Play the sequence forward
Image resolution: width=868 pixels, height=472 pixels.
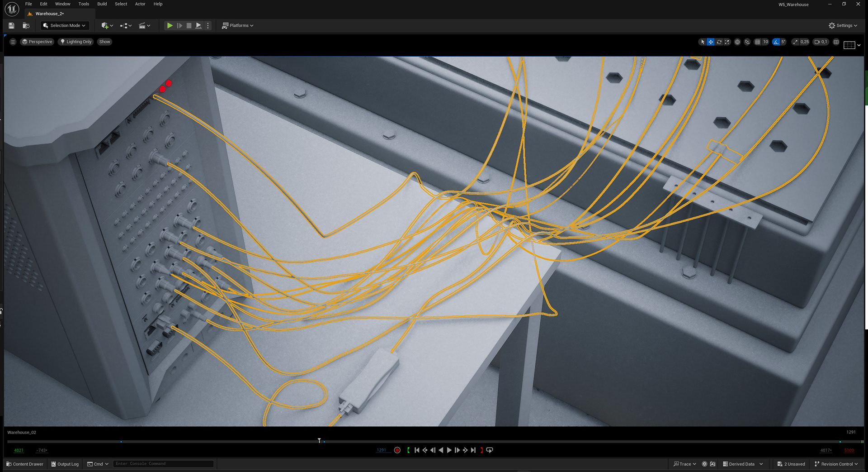[x=449, y=450]
